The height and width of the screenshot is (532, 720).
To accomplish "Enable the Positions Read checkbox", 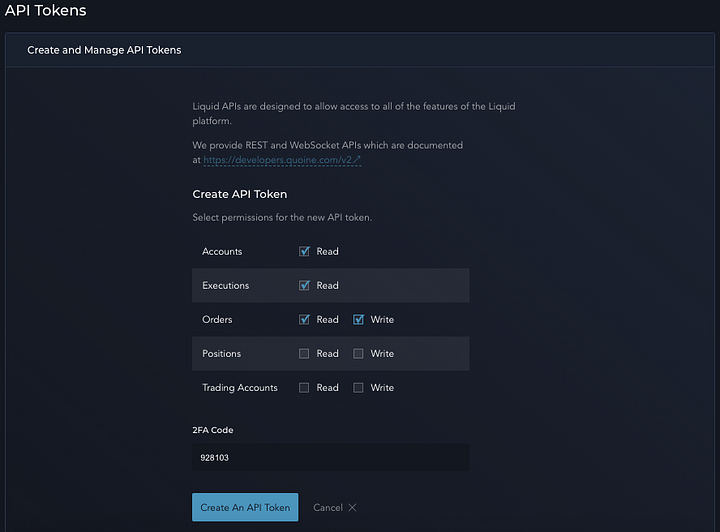I will tap(304, 353).
